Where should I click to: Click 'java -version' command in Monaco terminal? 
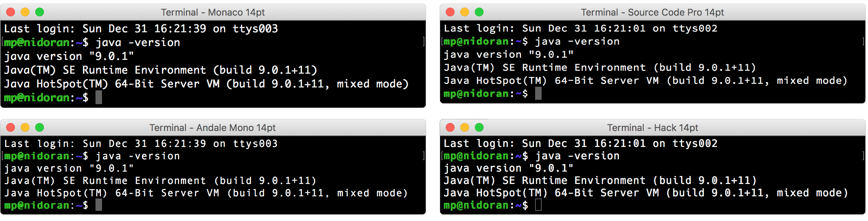(x=138, y=42)
